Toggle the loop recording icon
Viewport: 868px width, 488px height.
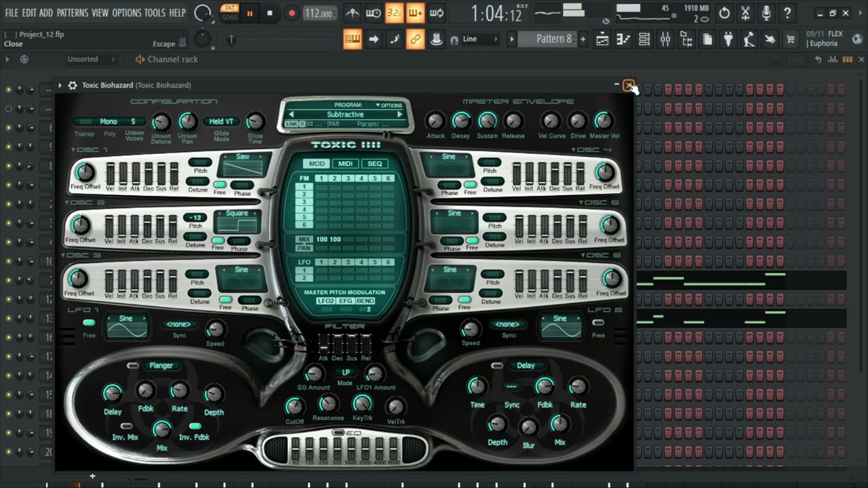[x=437, y=13]
